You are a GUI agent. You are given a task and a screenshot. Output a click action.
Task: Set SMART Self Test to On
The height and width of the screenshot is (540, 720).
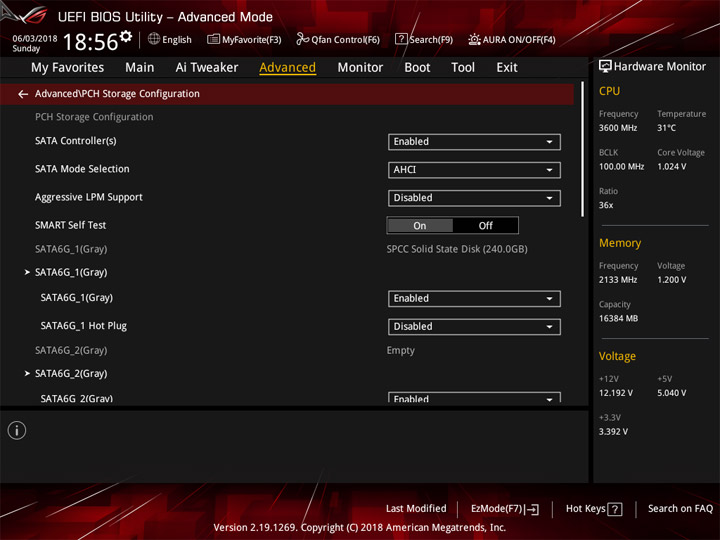pos(420,225)
